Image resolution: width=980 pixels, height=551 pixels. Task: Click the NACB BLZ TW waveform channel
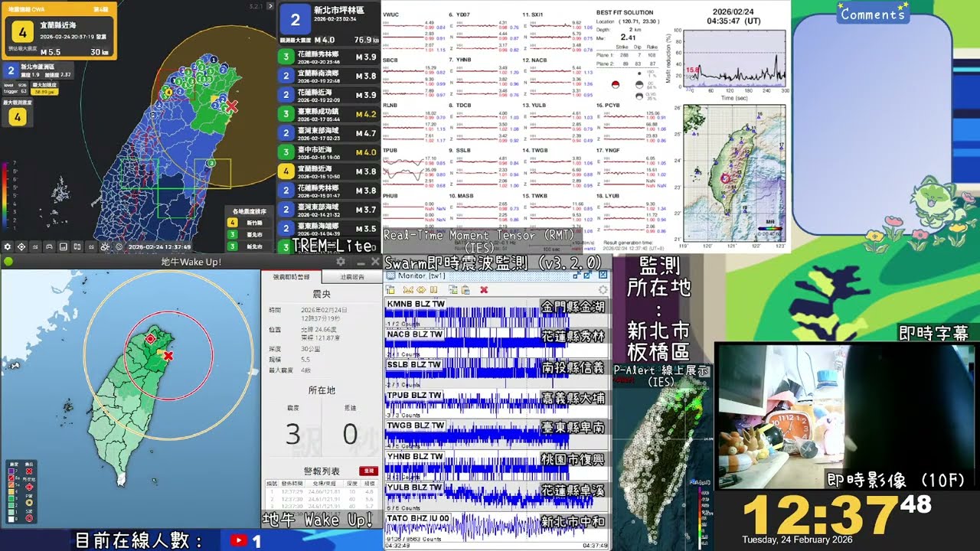pyautogui.click(x=496, y=343)
